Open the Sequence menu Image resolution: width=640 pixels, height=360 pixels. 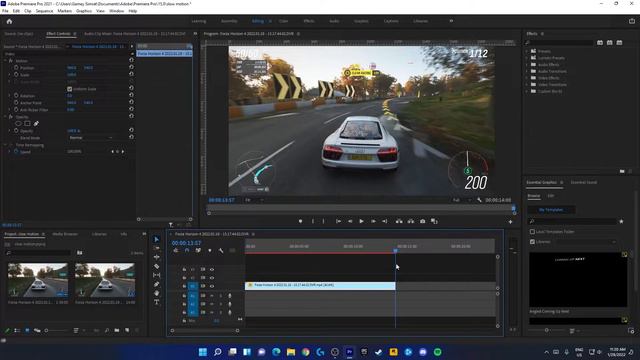44,11
